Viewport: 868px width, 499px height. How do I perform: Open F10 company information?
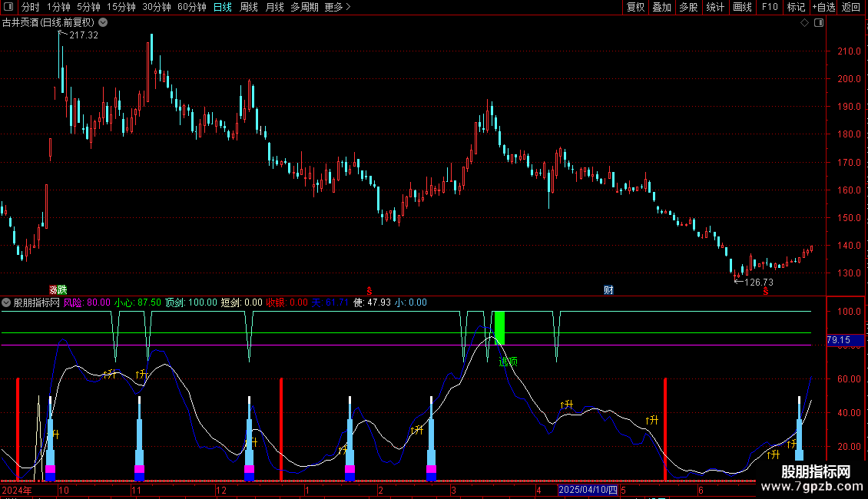click(x=770, y=7)
